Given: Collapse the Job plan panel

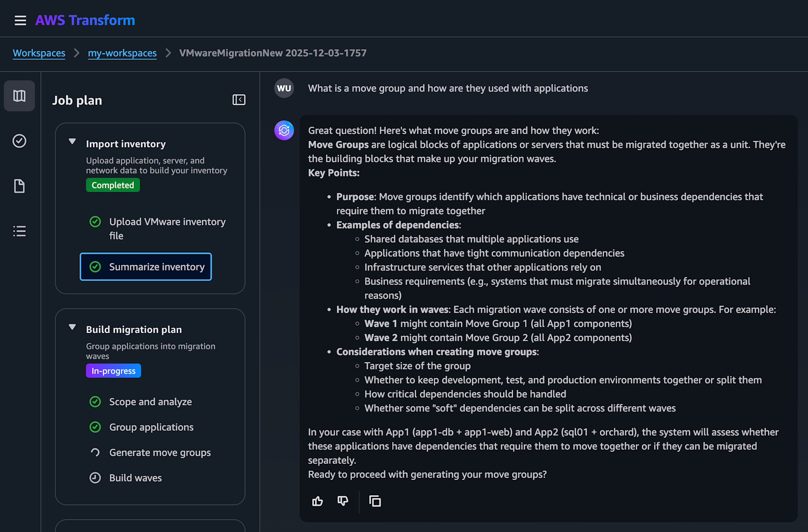Looking at the screenshot, I should (x=239, y=100).
